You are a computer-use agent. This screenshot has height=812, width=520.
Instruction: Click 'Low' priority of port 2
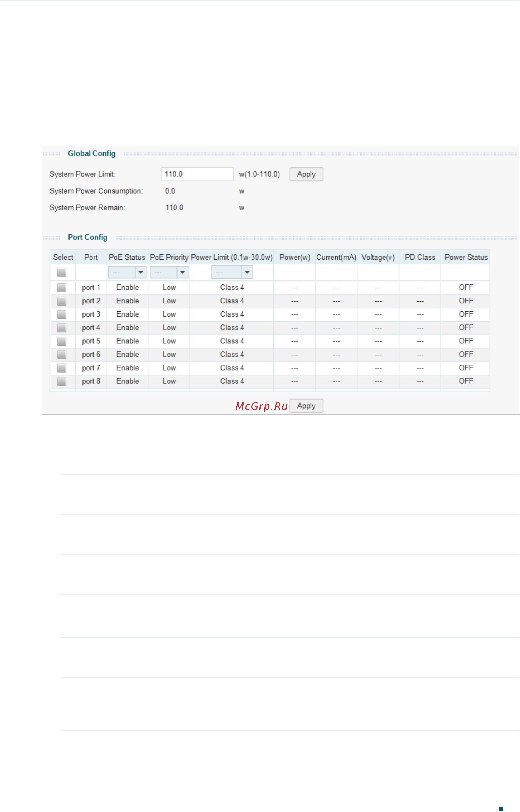tap(169, 301)
